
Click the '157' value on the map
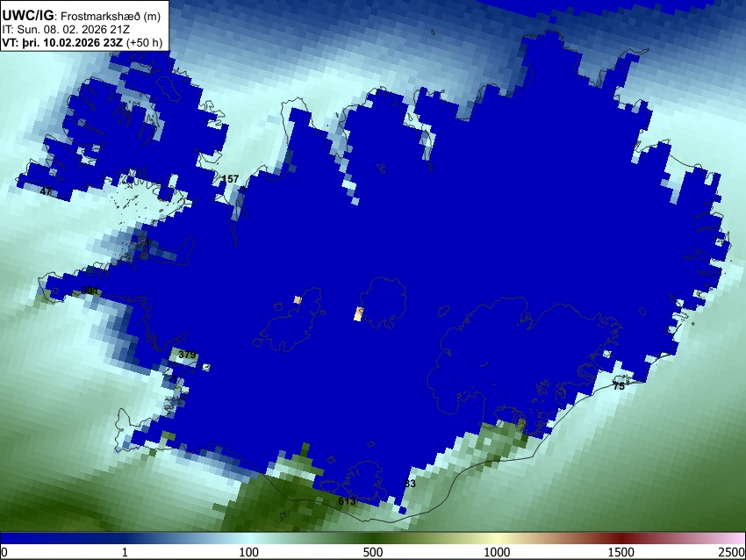pyautogui.click(x=230, y=179)
